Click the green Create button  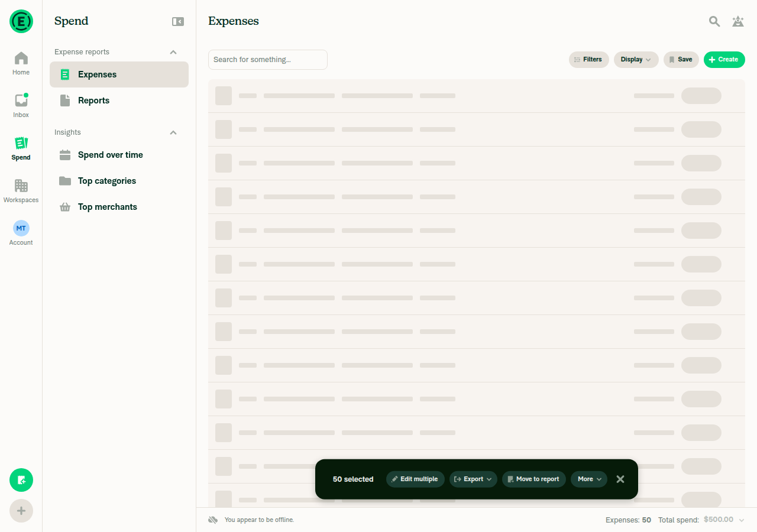click(x=724, y=60)
